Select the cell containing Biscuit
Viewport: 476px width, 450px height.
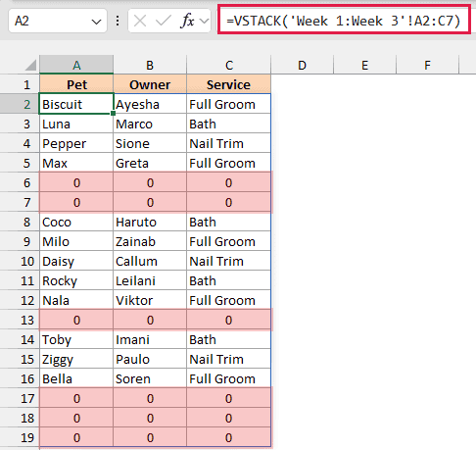tap(76, 104)
